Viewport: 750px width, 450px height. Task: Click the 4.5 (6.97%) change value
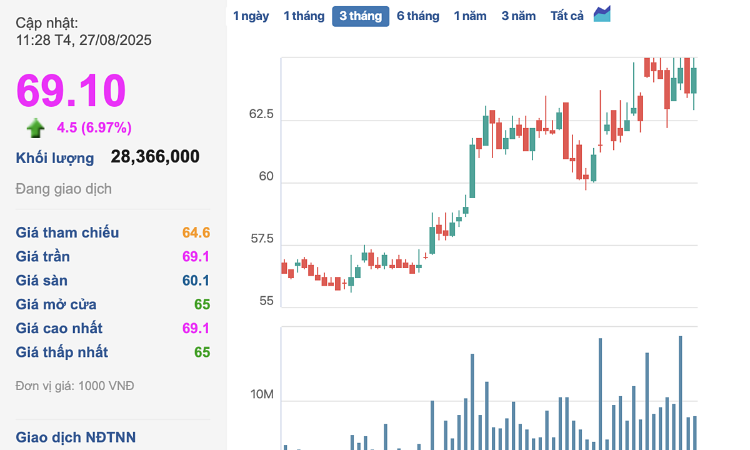coord(94,127)
